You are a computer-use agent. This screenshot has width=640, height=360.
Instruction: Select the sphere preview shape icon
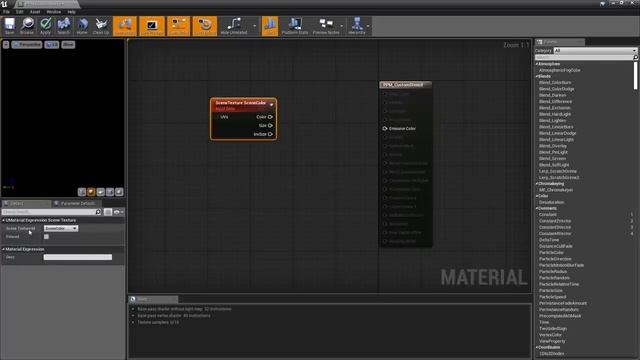[91, 192]
